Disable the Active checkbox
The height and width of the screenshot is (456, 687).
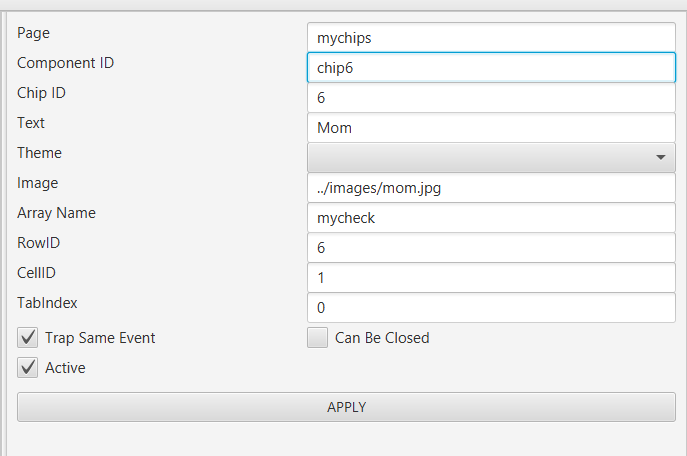28,368
